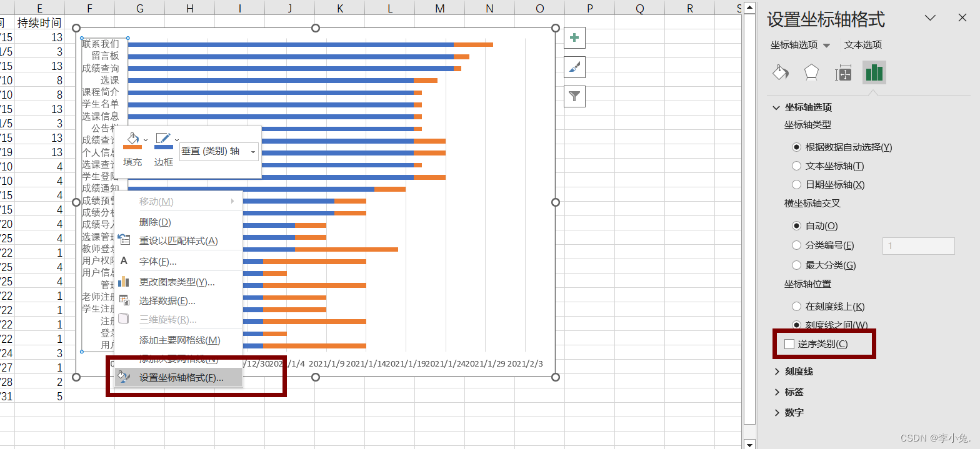The height and width of the screenshot is (449, 980).
Task: Select 根据数据自动选择 radio button
Action: coord(796,147)
